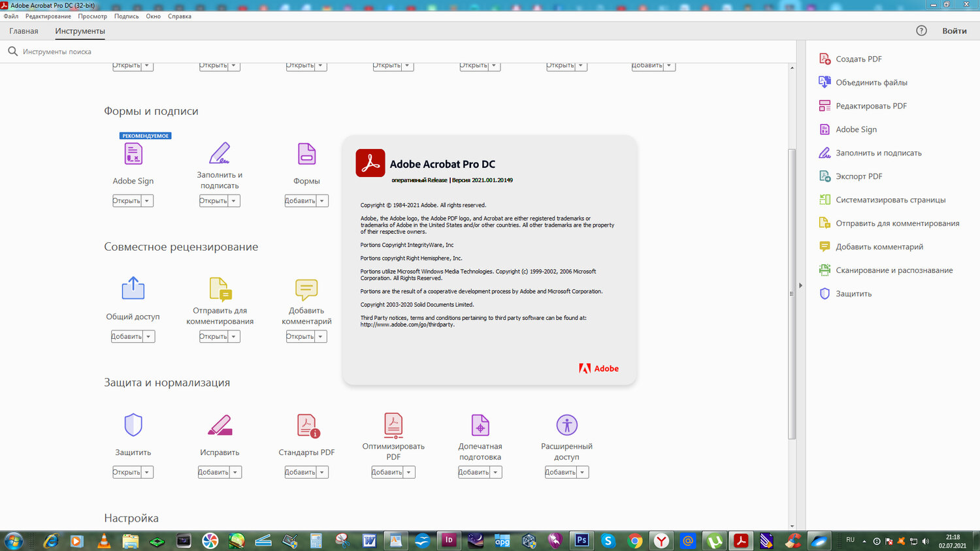Open dropdown arrow under Допечатная подготовка
The height and width of the screenshot is (551, 980).
tap(496, 472)
